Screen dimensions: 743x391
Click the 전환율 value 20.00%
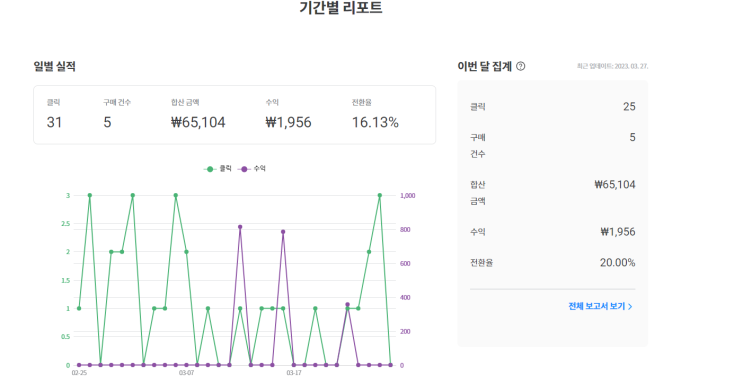pos(617,263)
